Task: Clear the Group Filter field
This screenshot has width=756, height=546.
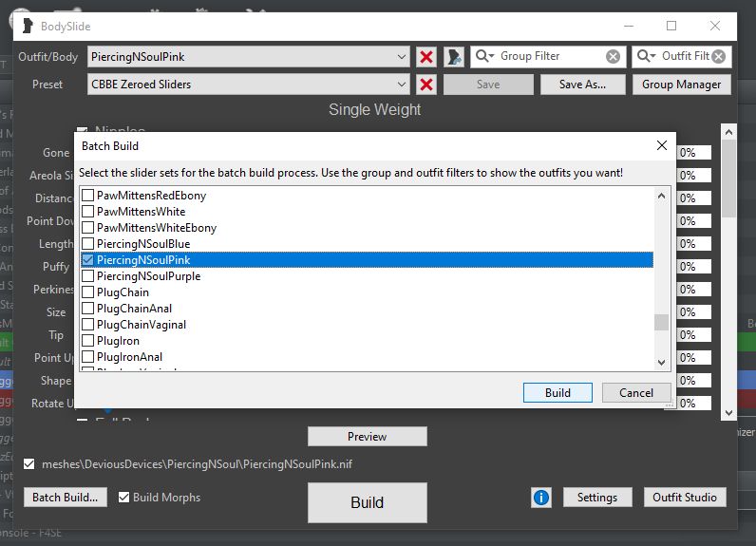Action: (613, 57)
